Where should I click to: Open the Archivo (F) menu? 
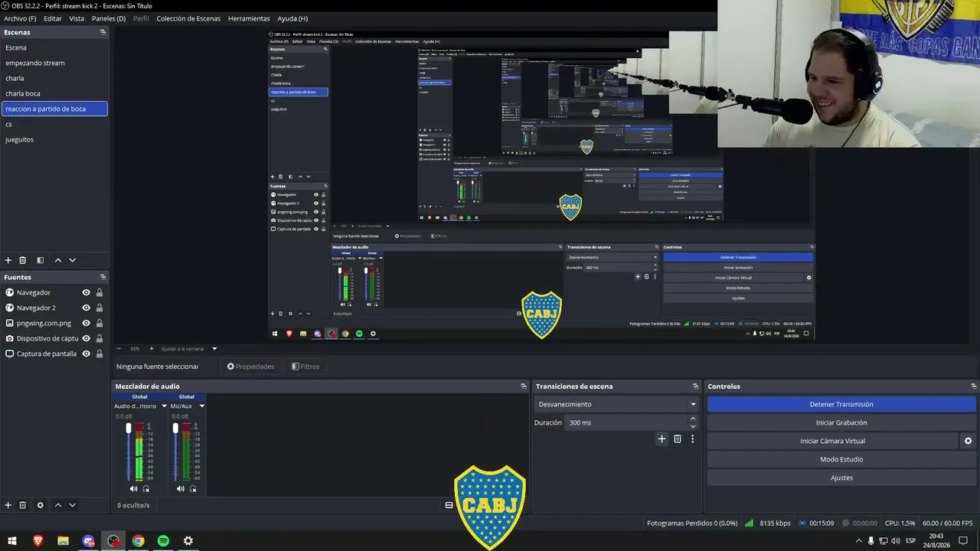[x=20, y=18]
